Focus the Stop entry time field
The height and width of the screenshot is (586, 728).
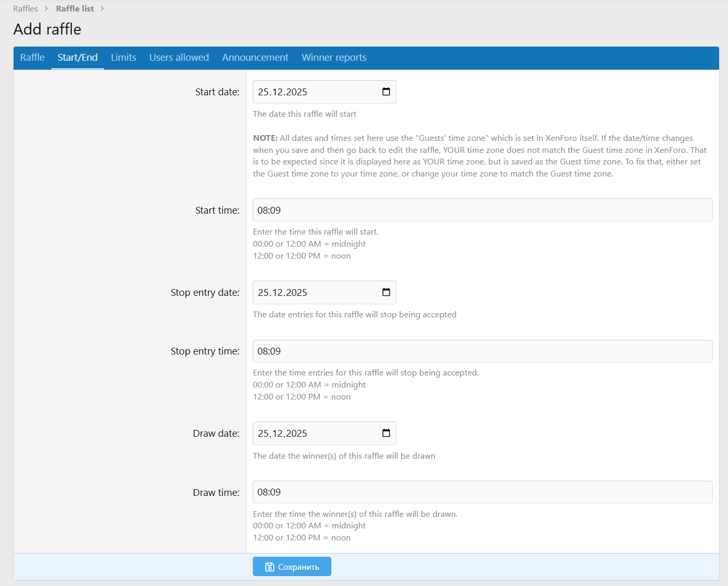482,351
